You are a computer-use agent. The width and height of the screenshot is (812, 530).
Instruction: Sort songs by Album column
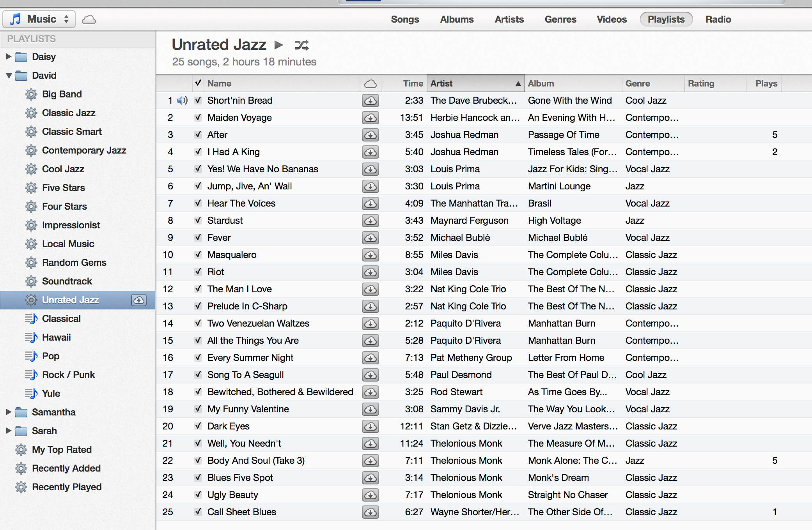tap(573, 83)
